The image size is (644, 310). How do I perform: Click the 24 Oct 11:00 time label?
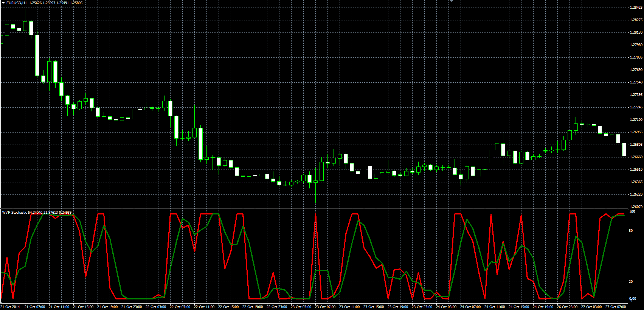click(x=495, y=307)
